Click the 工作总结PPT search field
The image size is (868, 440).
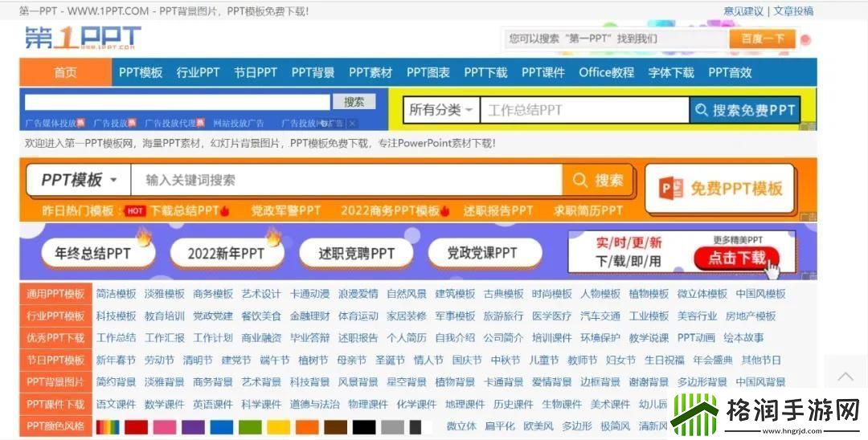click(x=584, y=110)
